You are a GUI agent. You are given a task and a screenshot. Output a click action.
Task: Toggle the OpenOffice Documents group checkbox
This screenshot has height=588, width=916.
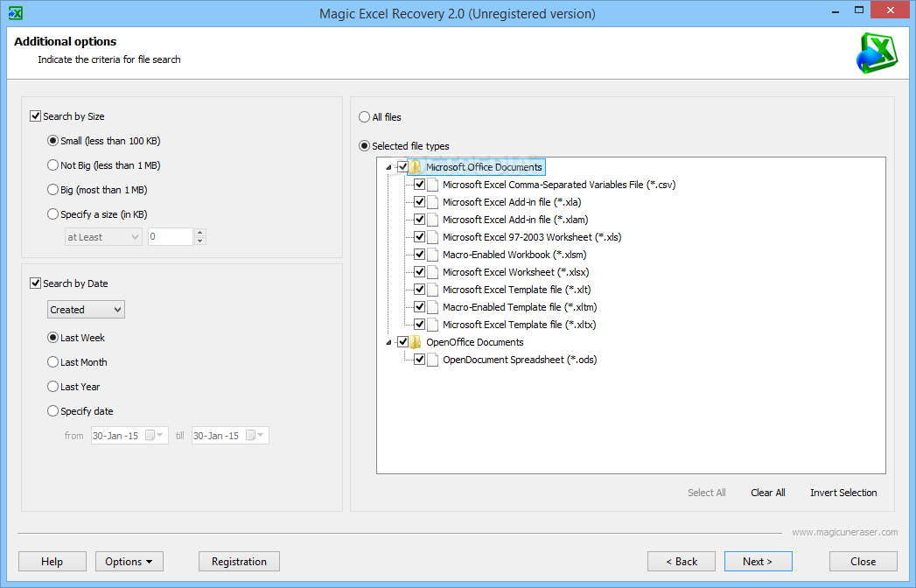pos(402,342)
